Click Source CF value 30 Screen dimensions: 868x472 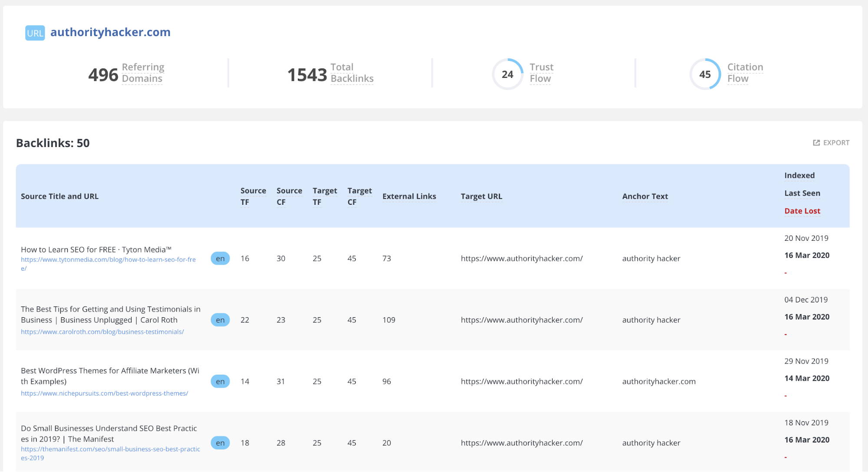pyautogui.click(x=281, y=259)
